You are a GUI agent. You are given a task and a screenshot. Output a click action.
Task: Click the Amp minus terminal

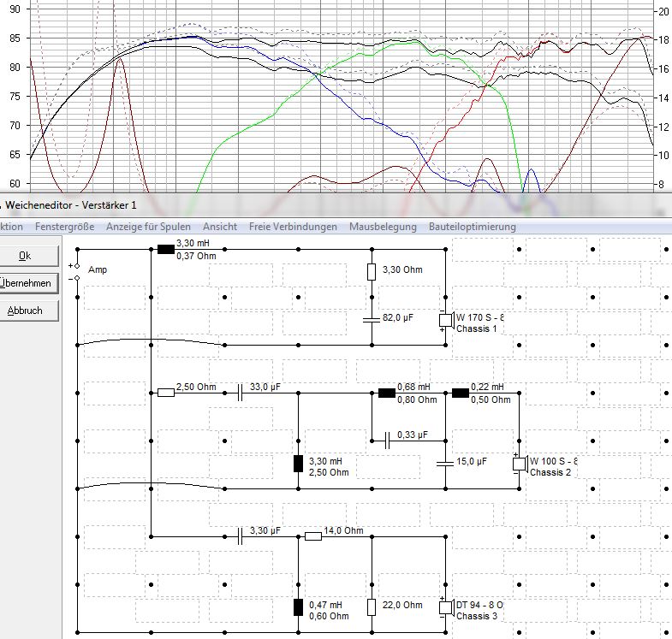77,278
